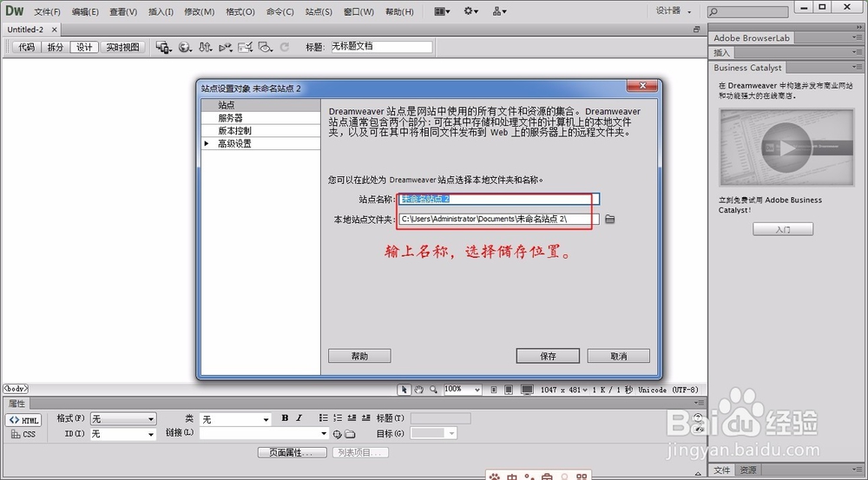This screenshot has width=868, height=480.
Task: Open the Class dropdown
Action: click(x=235, y=419)
